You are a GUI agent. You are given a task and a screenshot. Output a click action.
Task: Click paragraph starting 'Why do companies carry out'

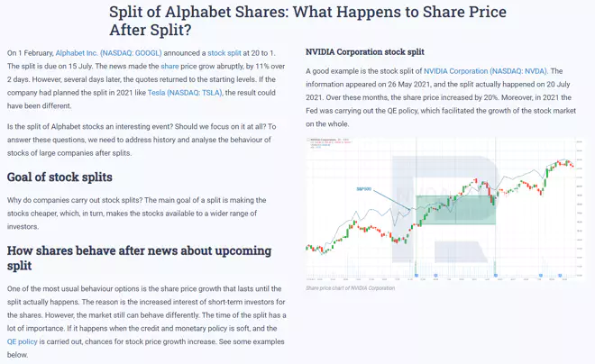pos(137,214)
